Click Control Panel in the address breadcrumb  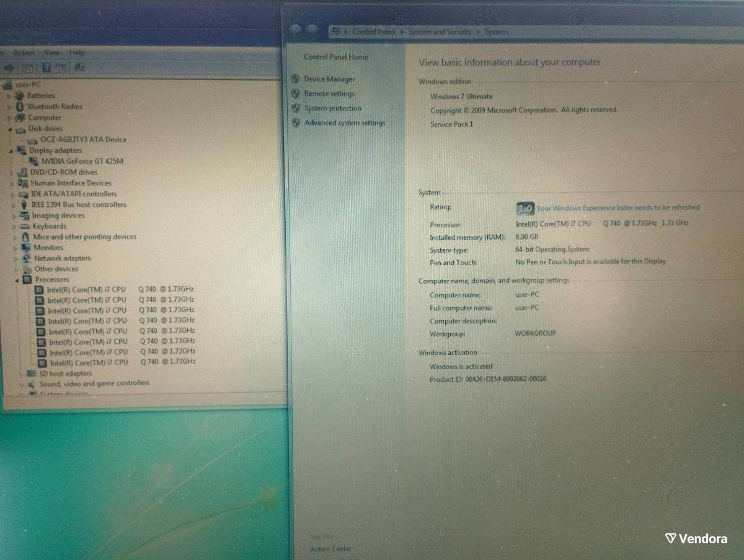tap(373, 32)
